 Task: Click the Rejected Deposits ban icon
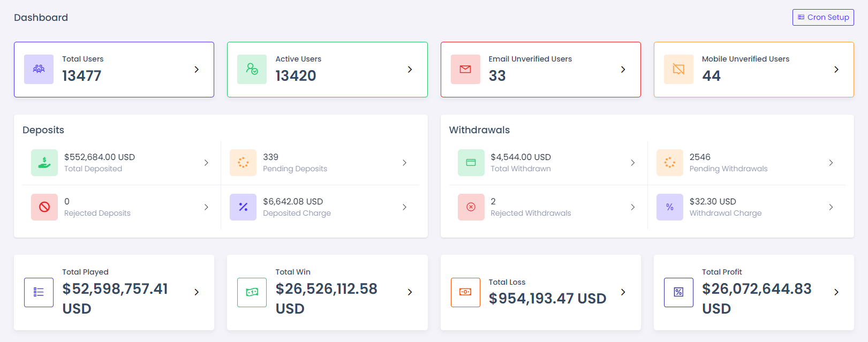point(44,207)
